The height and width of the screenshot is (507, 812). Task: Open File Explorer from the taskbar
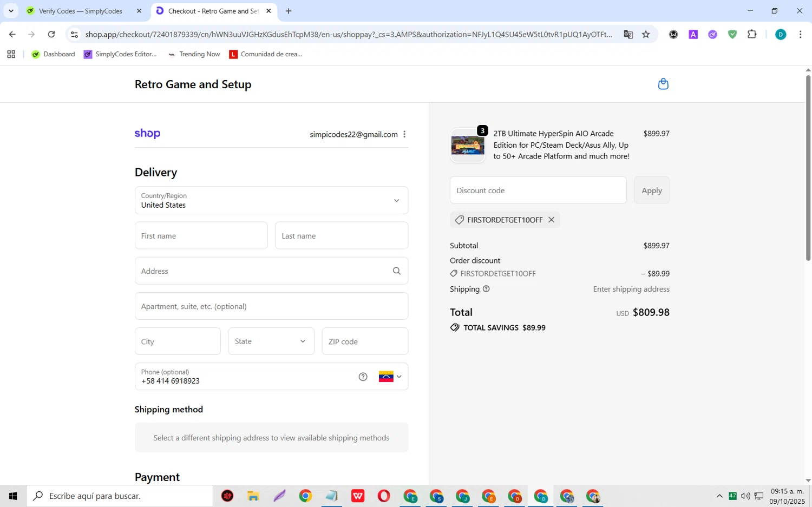pos(253,496)
